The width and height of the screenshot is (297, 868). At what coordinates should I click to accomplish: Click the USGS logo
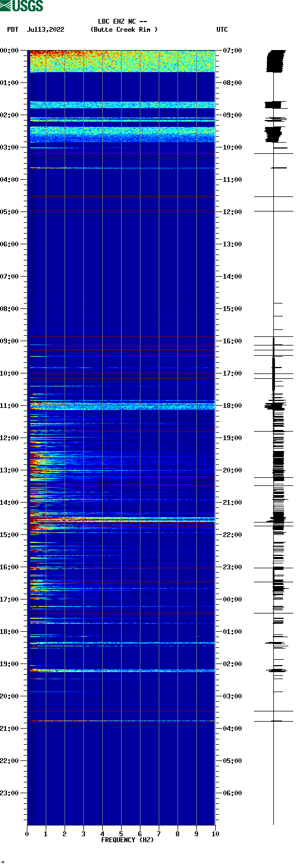(22, 6)
